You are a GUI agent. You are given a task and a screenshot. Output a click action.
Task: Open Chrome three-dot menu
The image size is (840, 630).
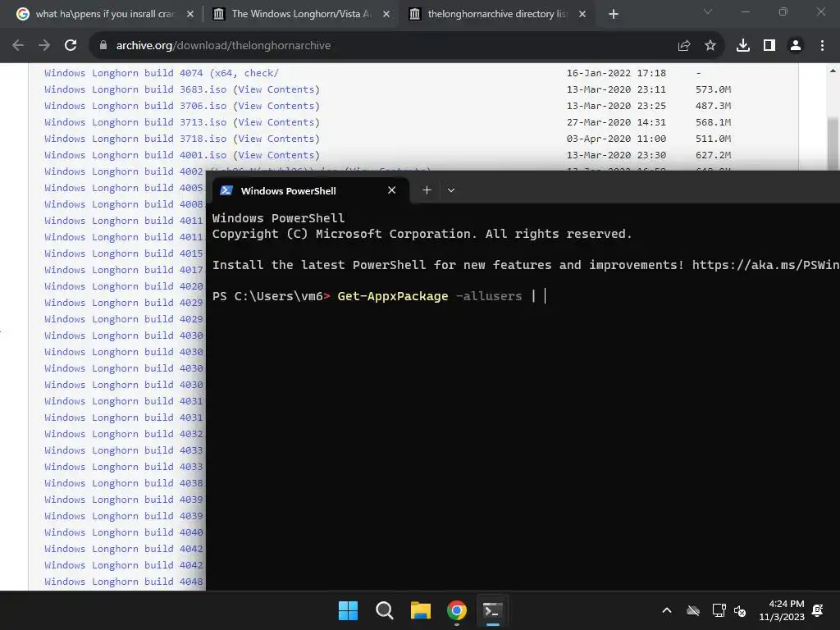point(822,46)
